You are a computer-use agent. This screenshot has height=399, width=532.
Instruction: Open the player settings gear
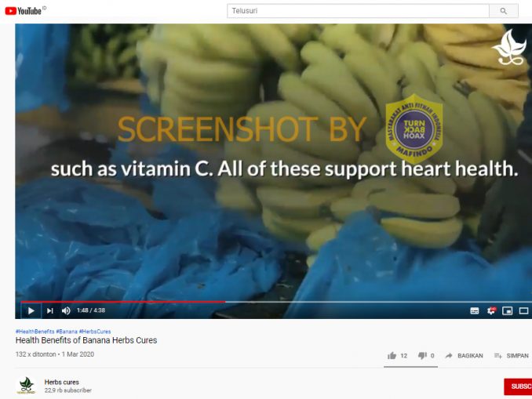click(x=491, y=310)
